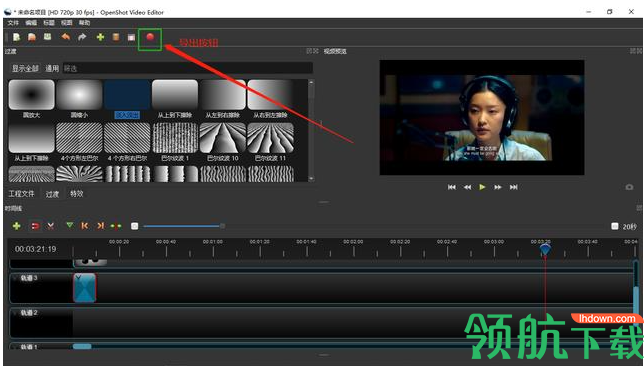
Task: Click the 00:03:21:19 timecode display
Action: [x=36, y=249]
